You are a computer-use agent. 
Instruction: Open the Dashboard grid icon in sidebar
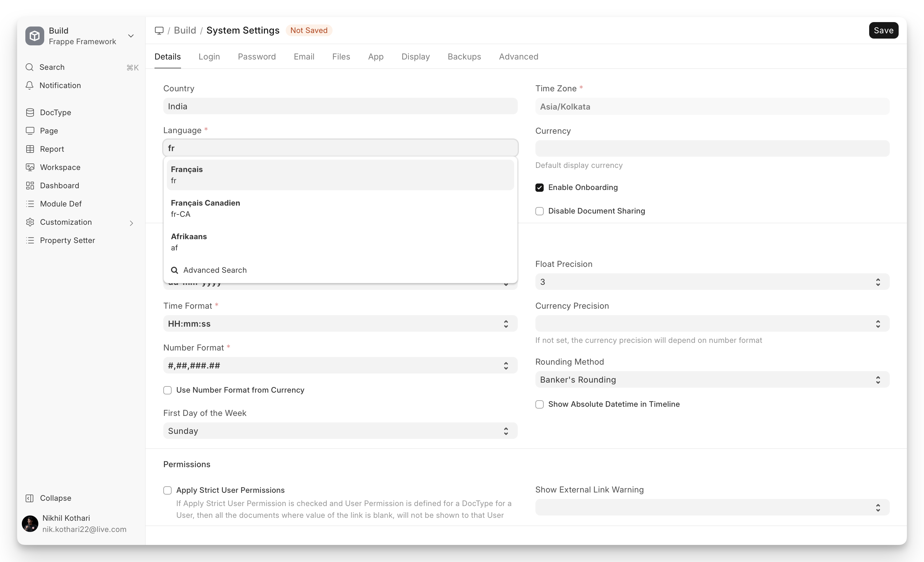(30, 186)
